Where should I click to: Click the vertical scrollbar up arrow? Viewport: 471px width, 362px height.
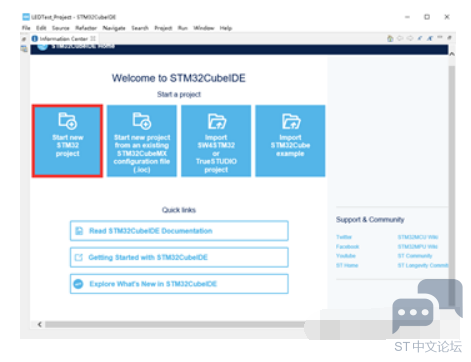coord(452,54)
